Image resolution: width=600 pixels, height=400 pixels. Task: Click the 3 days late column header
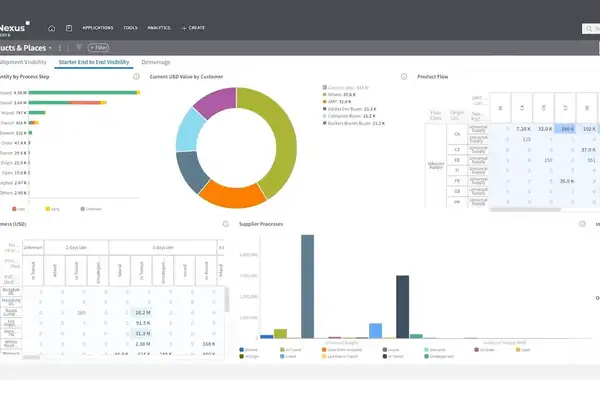pyautogui.click(x=163, y=248)
